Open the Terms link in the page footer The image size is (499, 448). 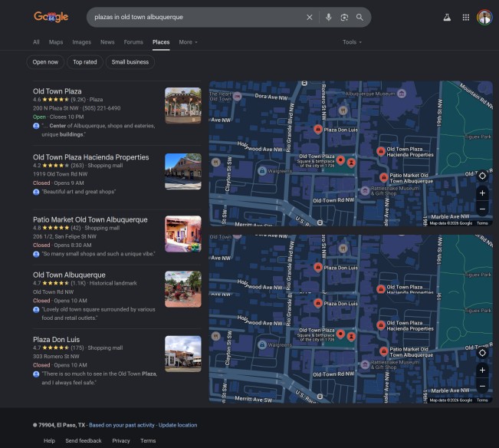(x=148, y=440)
